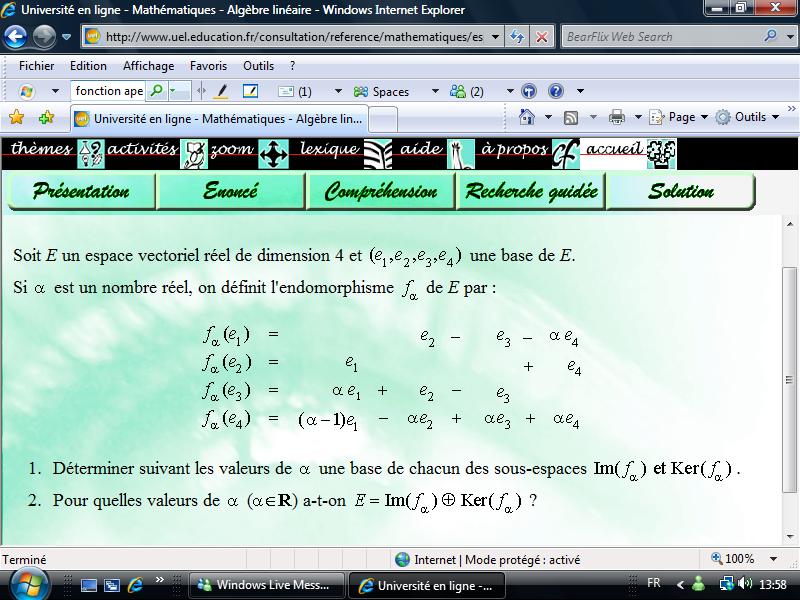Click the Windows Live toolbar logo icon
Image resolution: width=800 pixels, height=600 pixels.
coord(27,91)
